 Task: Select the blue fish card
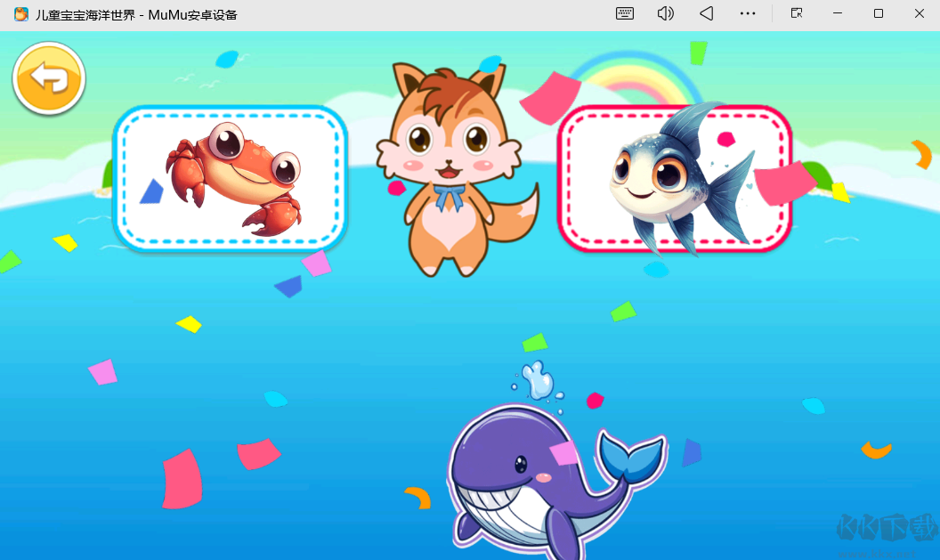click(675, 178)
